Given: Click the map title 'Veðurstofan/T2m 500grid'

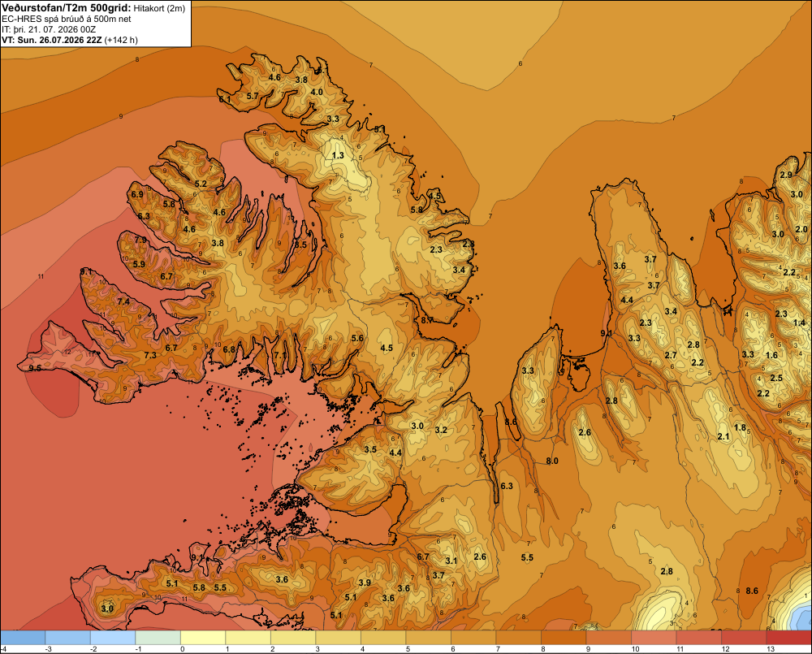Looking at the screenshot, I should [67, 7].
